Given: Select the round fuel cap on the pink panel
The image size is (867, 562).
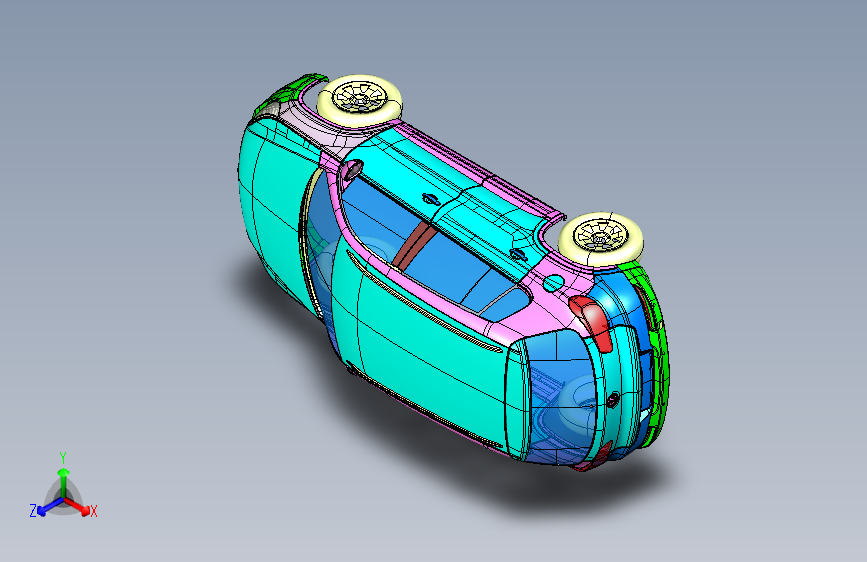Looking at the screenshot, I should 553,284.
